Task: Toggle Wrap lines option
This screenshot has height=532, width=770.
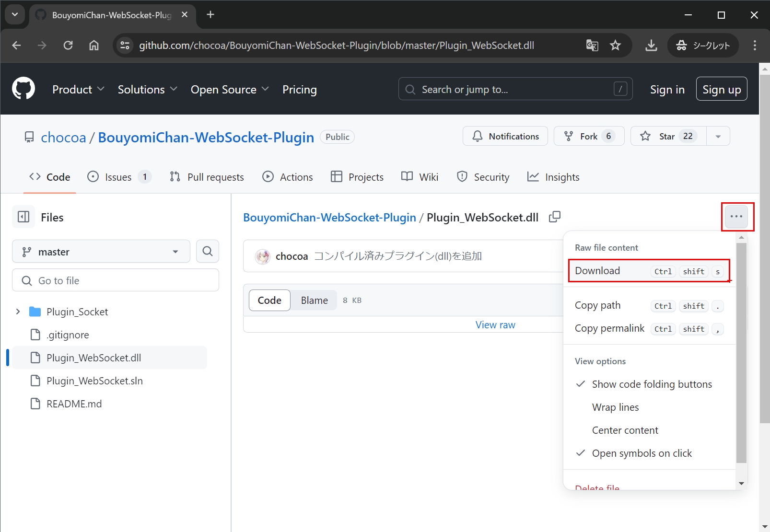Action: (649, 407)
